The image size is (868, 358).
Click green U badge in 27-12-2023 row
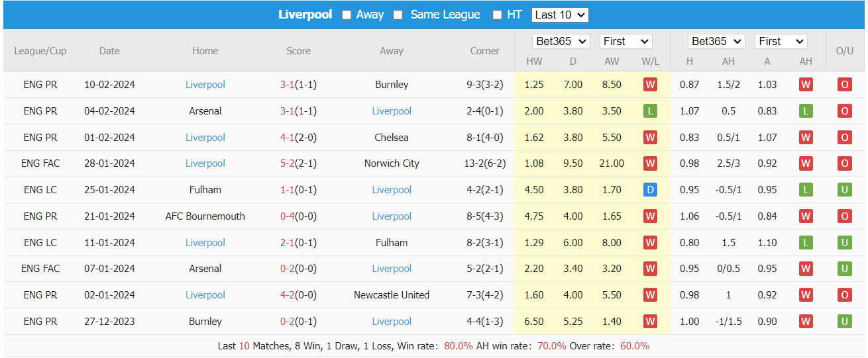click(x=845, y=322)
